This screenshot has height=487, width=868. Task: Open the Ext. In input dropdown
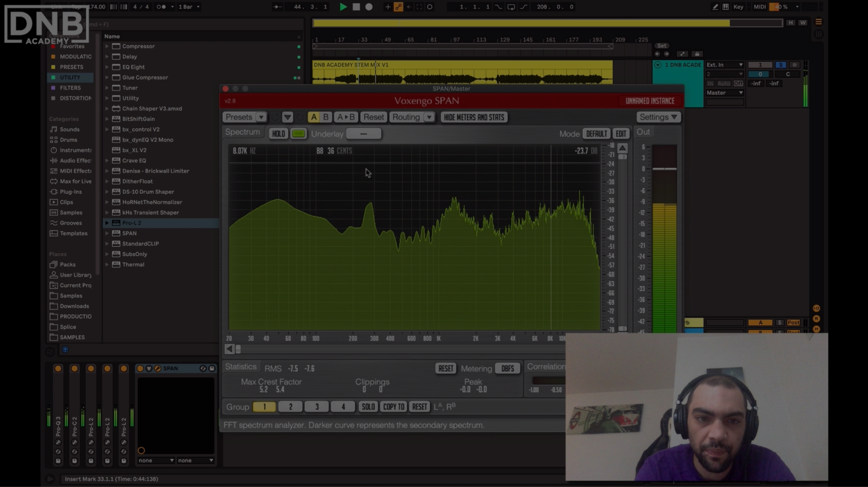(724, 65)
